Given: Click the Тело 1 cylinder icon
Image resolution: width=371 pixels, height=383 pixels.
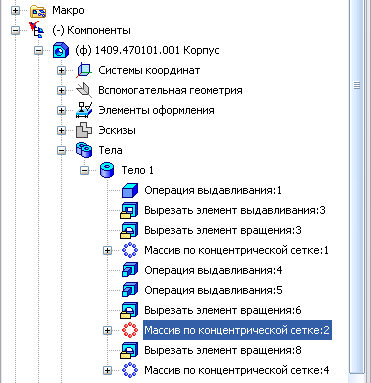Looking at the screenshot, I should click(107, 170).
